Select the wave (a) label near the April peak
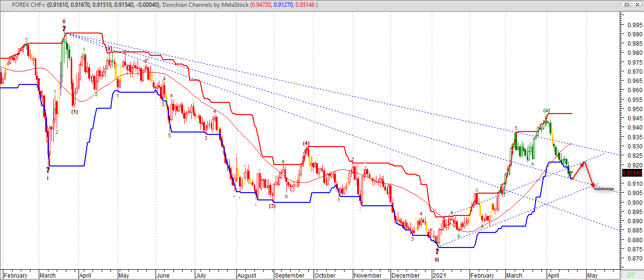644x280 pixels. (547, 111)
